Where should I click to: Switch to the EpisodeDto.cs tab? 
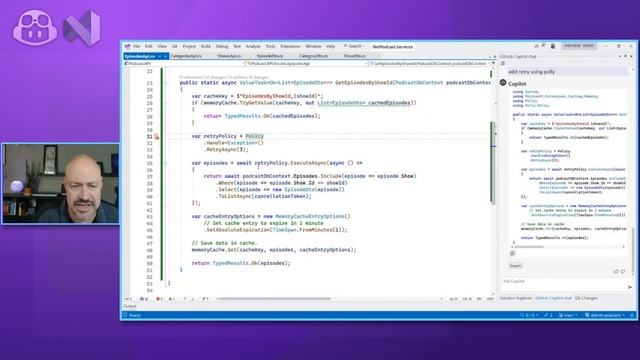pos(270,56)
